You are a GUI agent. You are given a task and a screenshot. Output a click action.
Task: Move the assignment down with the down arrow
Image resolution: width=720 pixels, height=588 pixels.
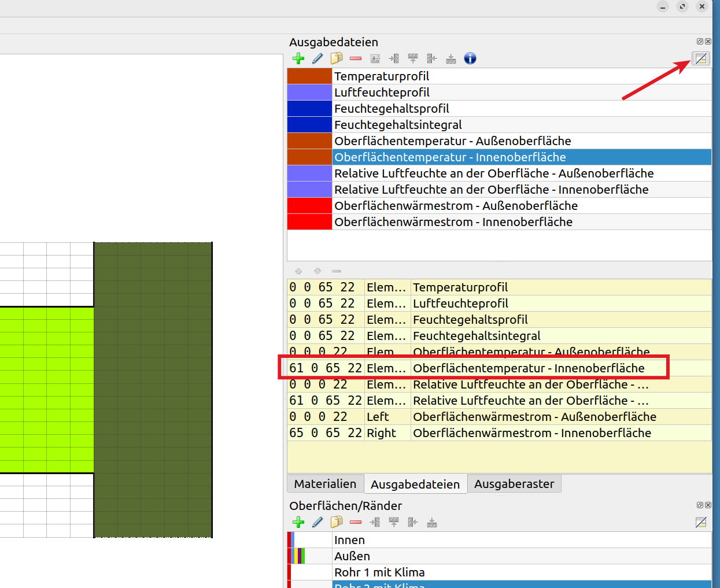click(317, 271)
